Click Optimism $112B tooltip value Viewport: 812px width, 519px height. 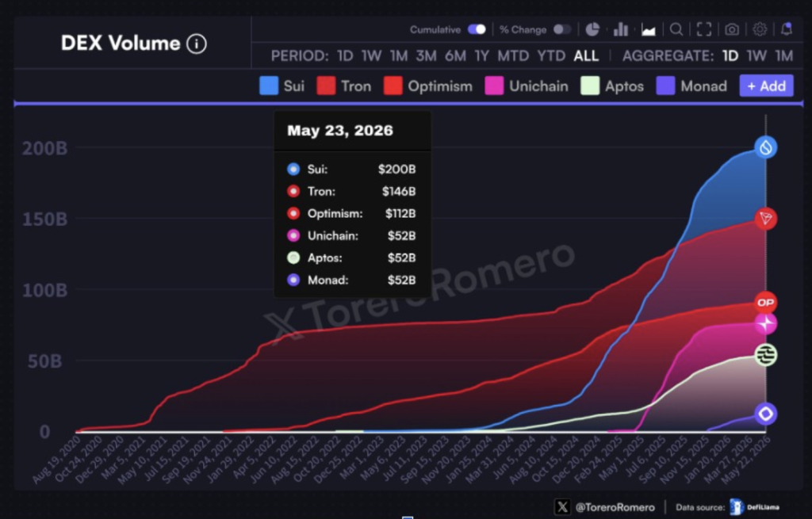400,214
